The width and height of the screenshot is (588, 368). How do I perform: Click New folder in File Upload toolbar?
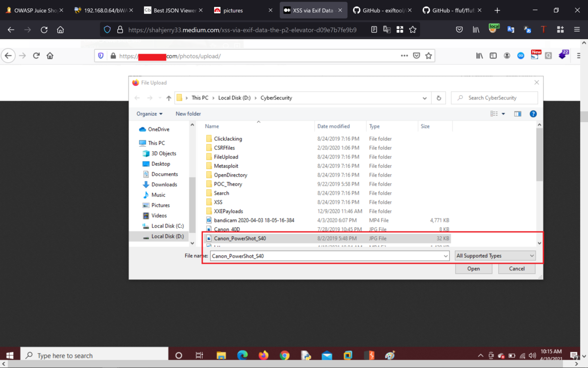coord(188,114)
